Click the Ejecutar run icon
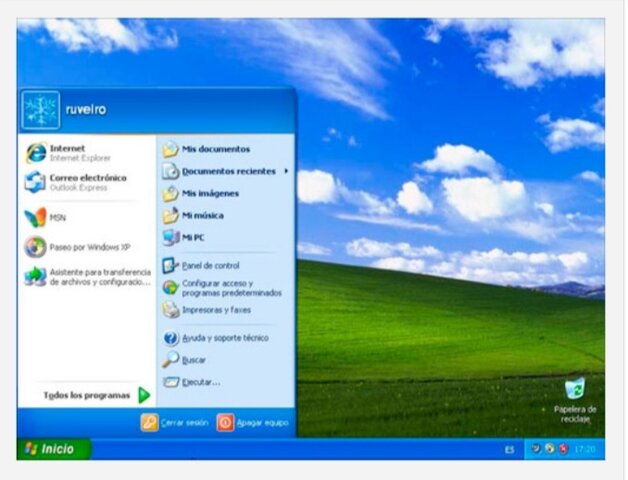 tap(171, 382)
